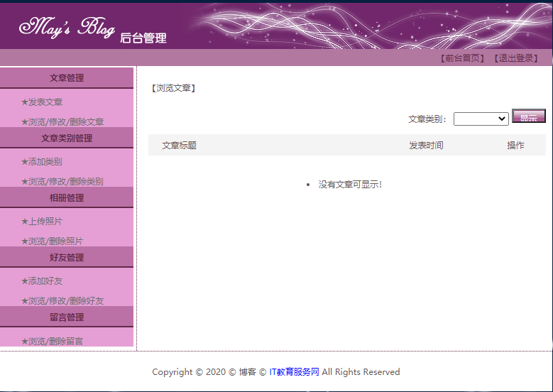Open 浏览/修改/删除文章 sidebar item
The width and height of the screenshot is (553, 392).
62,121
